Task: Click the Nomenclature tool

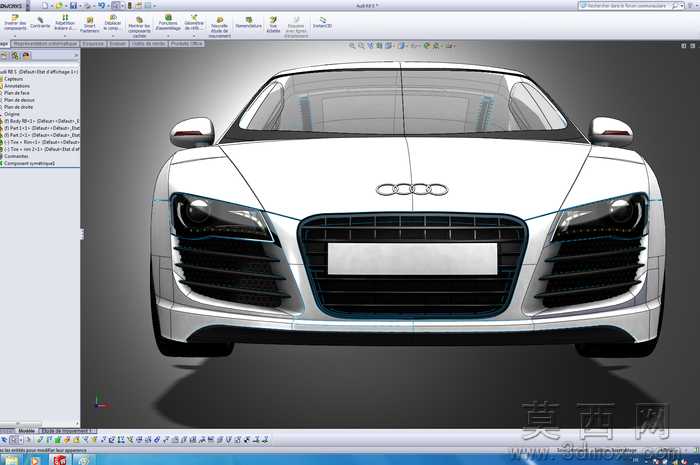Action: tap(249, 23)
